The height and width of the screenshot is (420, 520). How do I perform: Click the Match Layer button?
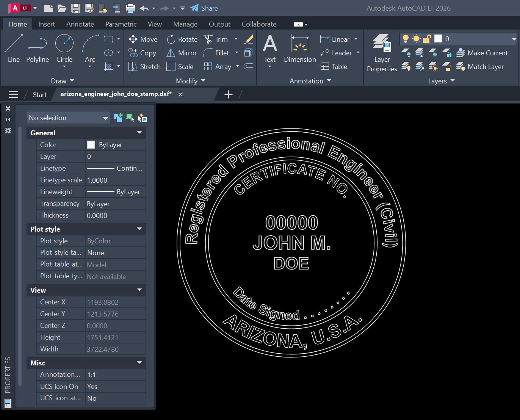click(480, 66)
